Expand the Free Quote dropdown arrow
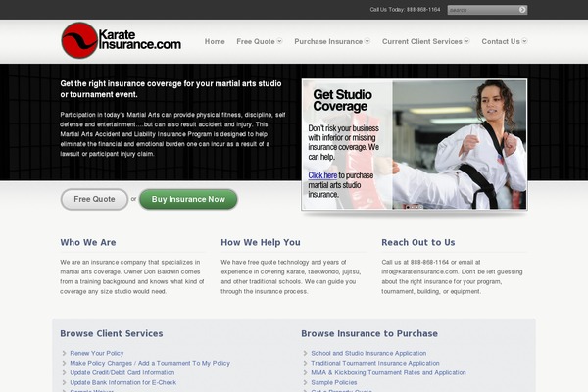 click(279, 41)
